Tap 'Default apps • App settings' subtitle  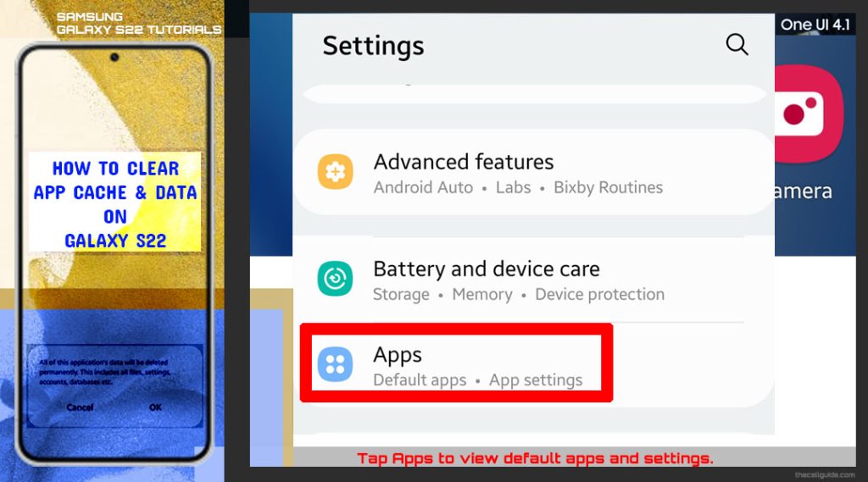pos(478,380)
